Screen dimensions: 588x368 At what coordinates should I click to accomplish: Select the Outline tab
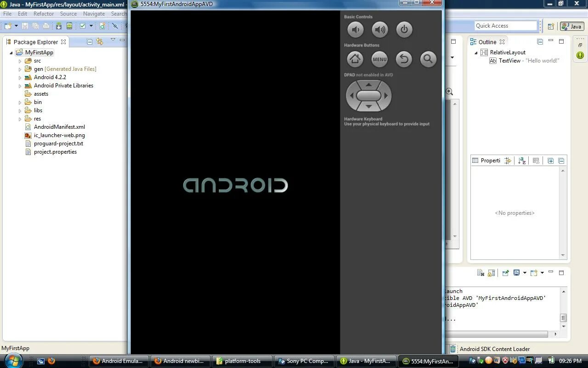tap(487, 42)
